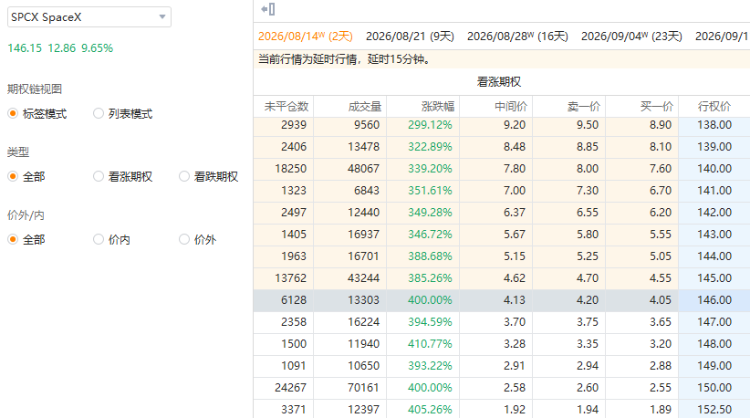Image resolution: width=750 pixels, height=418 pixels.
Task: Click the collapse panel icon at top
Action: 268,9
